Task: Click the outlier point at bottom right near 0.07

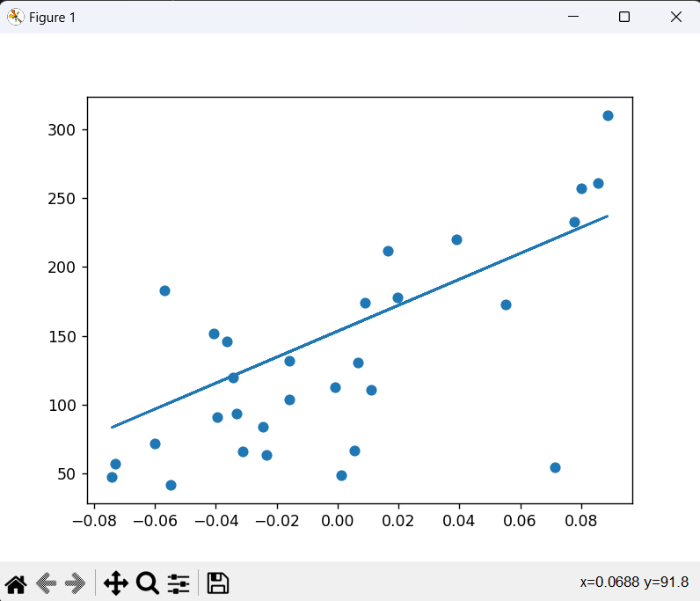Action: [555, 467]
